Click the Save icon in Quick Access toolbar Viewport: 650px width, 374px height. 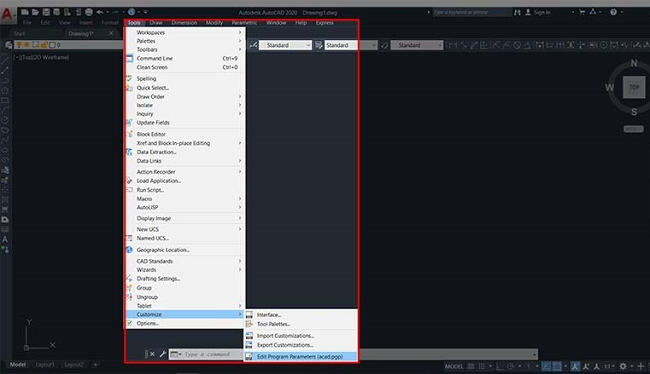46,12
